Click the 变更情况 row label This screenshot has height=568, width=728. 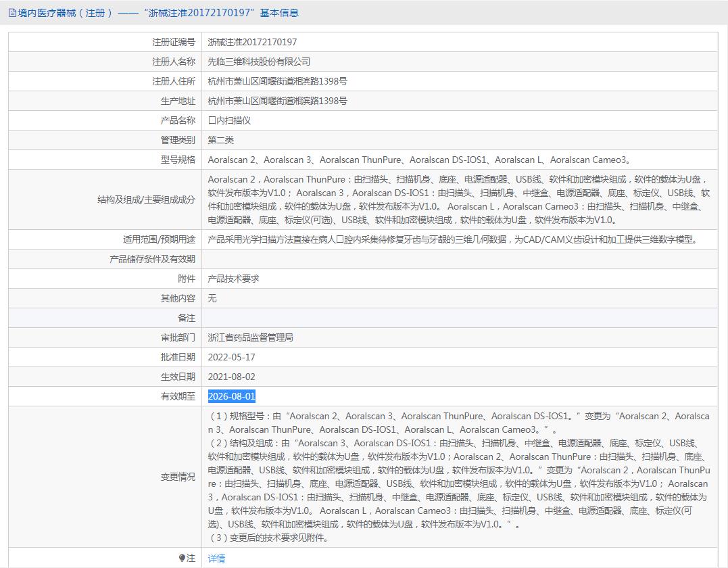click(178, 477)
